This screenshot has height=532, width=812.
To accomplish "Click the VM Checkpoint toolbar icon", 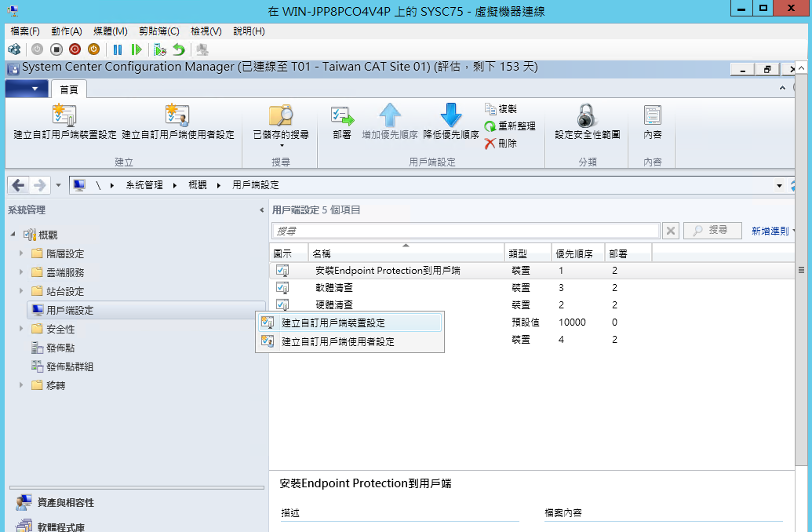I will [x=160, y=49].
